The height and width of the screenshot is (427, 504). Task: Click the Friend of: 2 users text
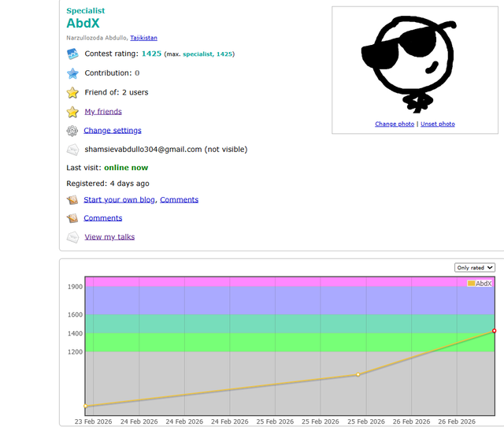117,93
